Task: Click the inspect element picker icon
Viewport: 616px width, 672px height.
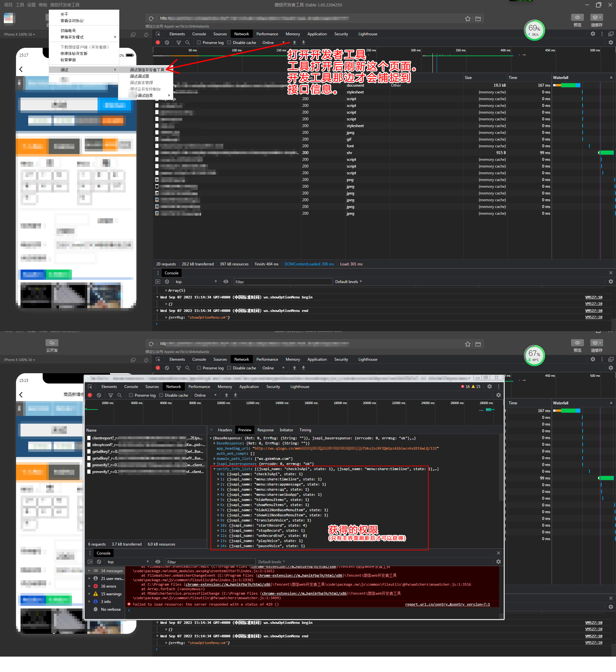Action: (x=158, y=34)
